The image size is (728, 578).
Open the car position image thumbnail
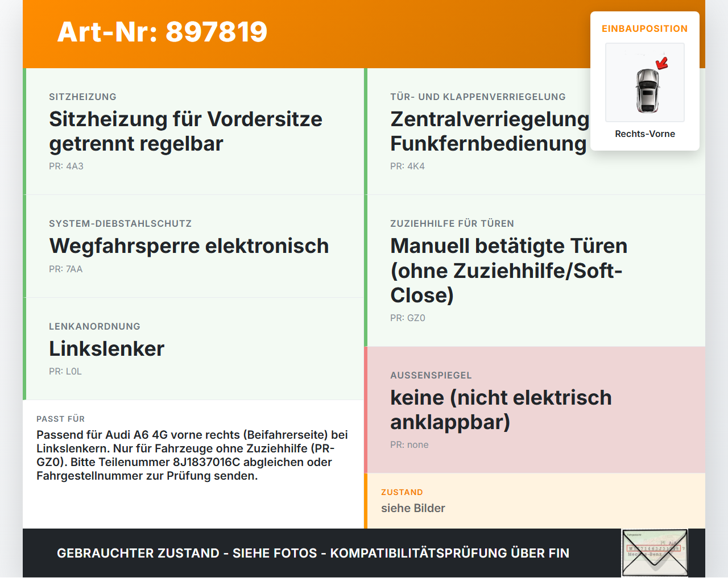[x=645, y=82]
